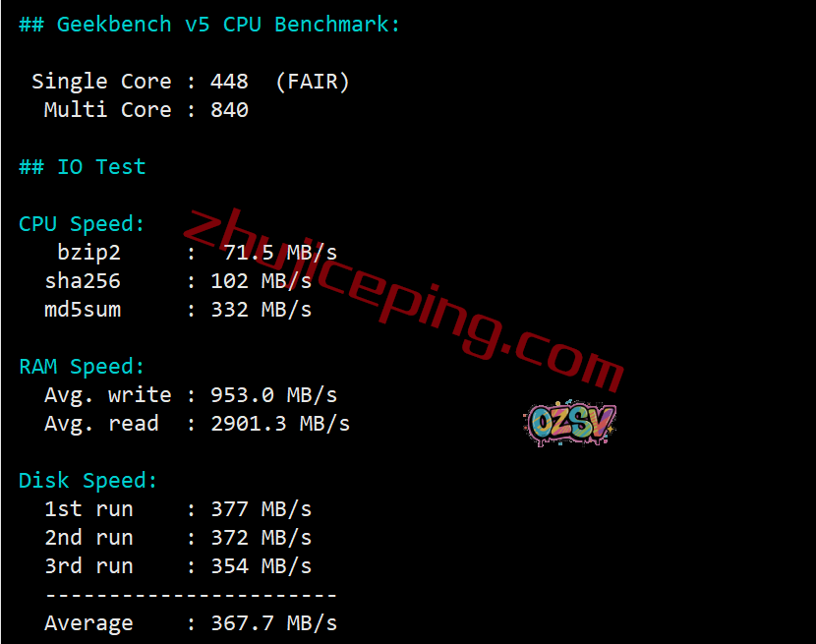The width and height of the screenshot is (816, 644).
Task: Click the Disk Speed label
Action: [x=87, y=481]
